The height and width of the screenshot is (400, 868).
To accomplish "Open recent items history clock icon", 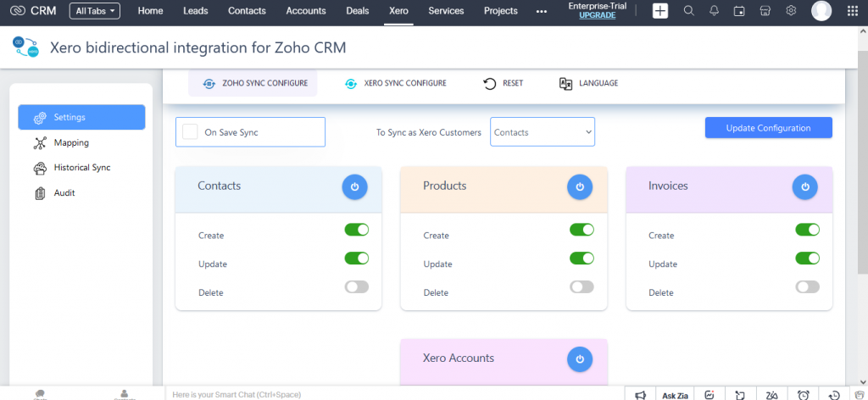I will [x=834, y=394].
